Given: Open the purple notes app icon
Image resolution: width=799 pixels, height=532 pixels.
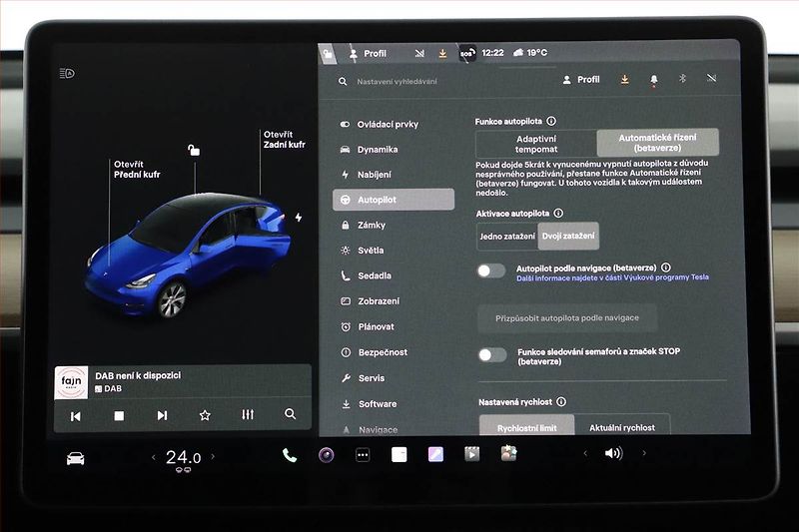Looking at the screenshot, I should click(435, 454).
